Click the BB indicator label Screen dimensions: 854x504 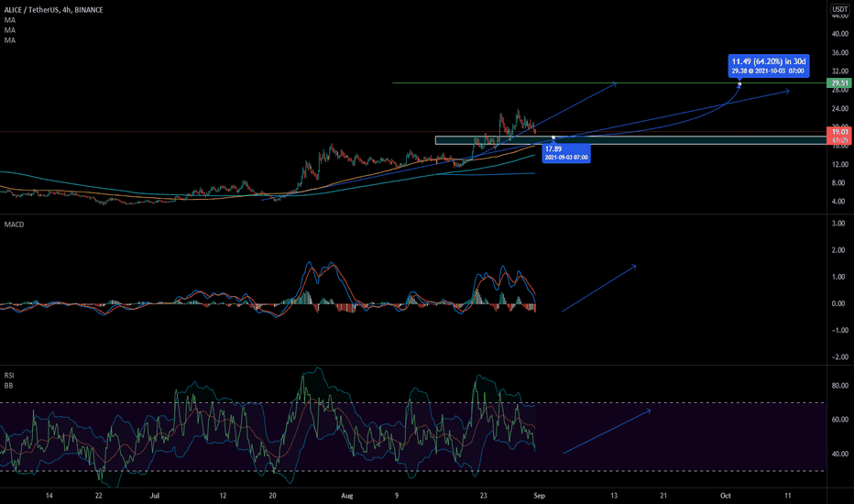pyautogui.click(x=8, y=386)
